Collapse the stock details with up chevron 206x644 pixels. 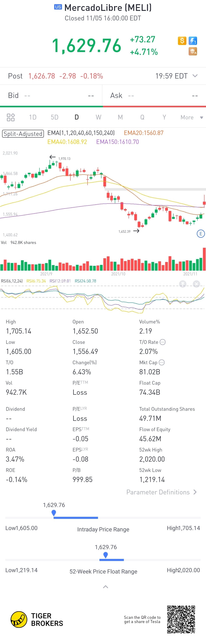(x=106, y=587)
